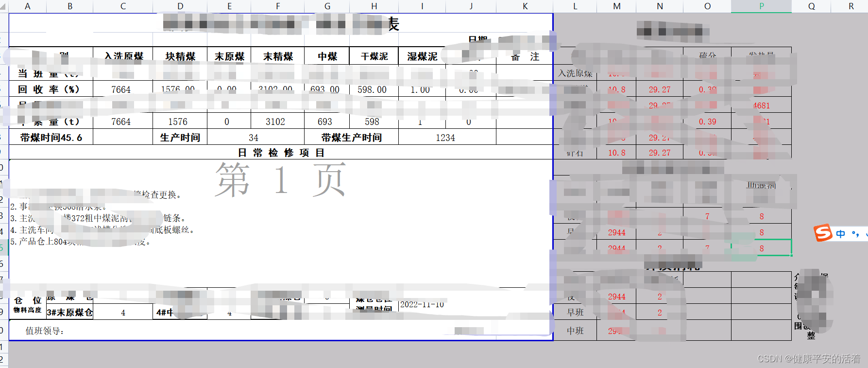This screenshot has width=868, height=368.
Task: Select column F header
Action: [x=278, y=6]
